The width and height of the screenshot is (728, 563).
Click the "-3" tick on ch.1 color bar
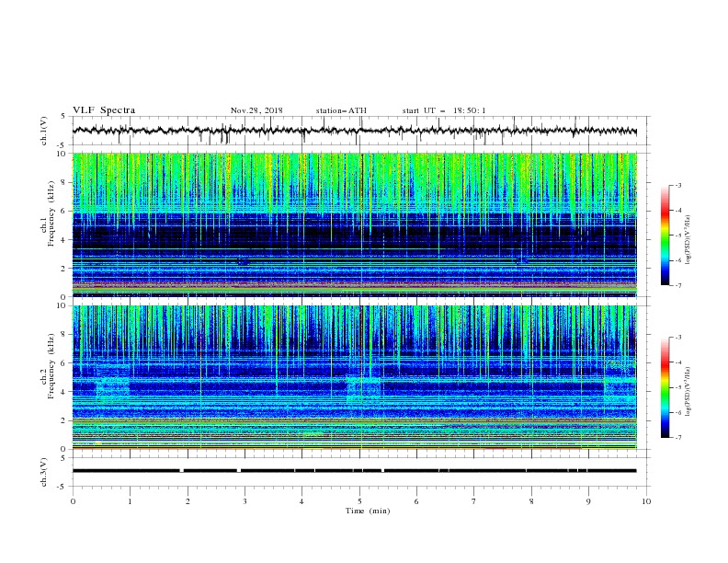tap(677, 185)
